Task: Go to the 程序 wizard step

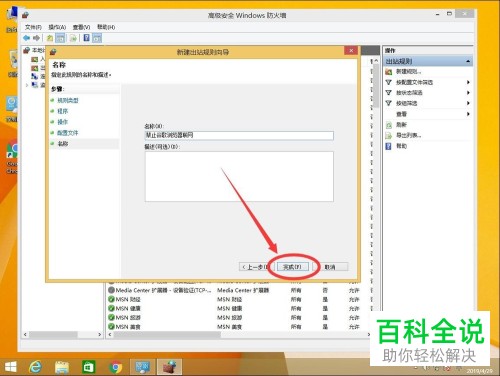Action: pyautogui.click(x=62, y=111)
